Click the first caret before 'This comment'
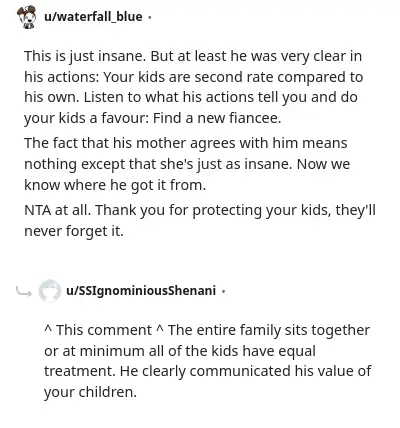 48,329
